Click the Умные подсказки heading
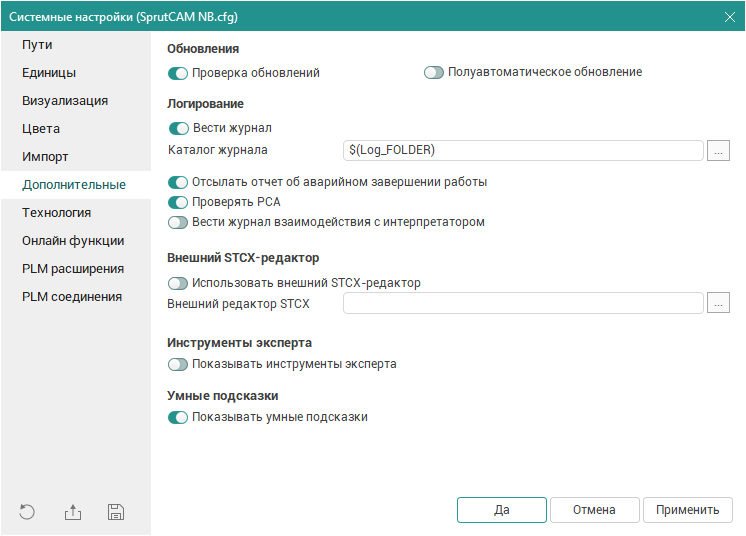 point(223,396)
